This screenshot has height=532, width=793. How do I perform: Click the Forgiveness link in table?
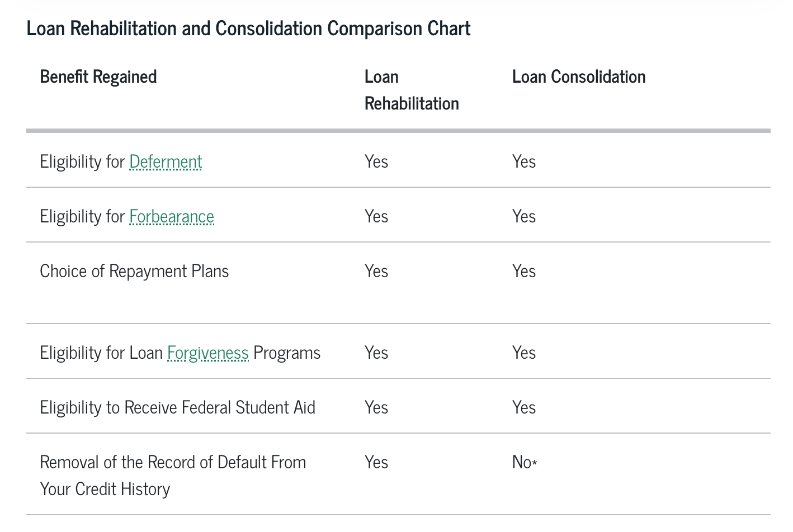pyautogui.click(x=208, y=353)
